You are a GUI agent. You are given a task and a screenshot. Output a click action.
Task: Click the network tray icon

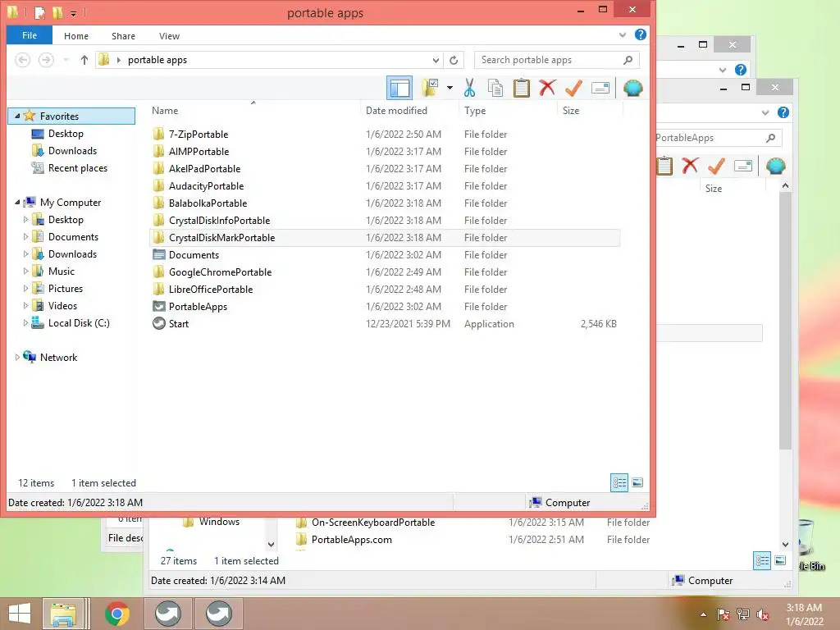coord(743,614)
